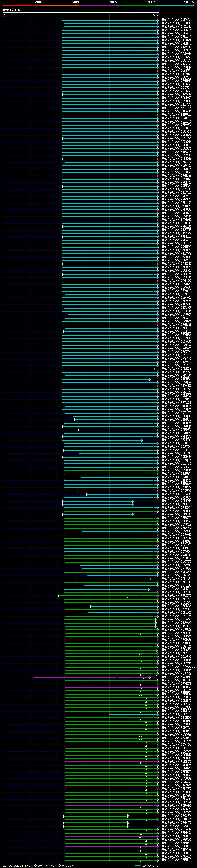
Task: Select hit UniRef100_C5YH30
Action: coord(177,470)
